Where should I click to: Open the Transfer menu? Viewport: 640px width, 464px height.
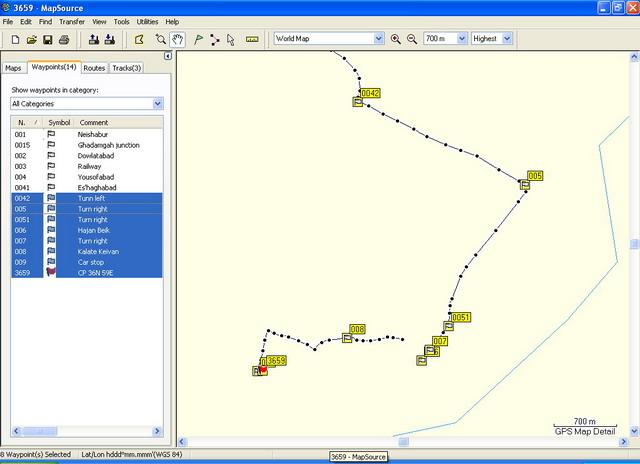(72, 22)
